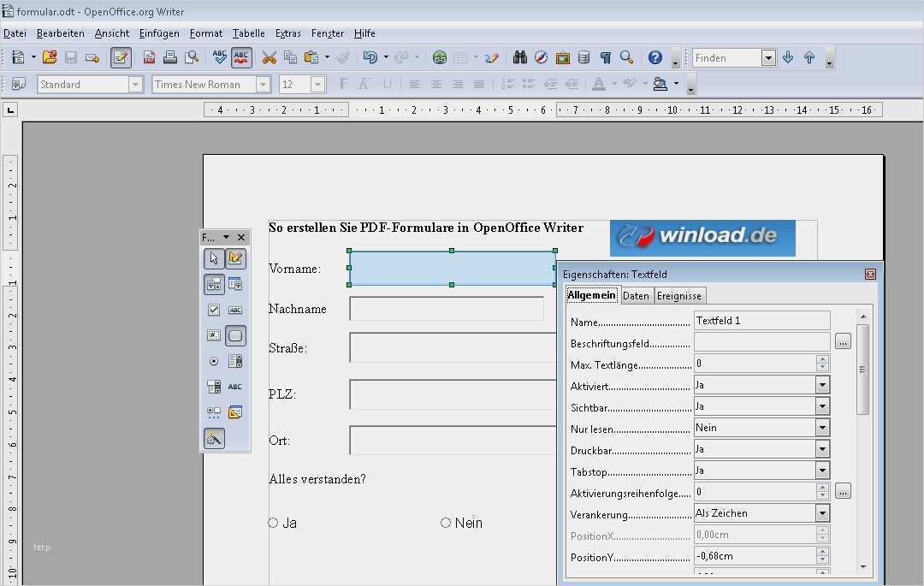The width and height of the screenshot is (924, 586).
Task: Open the Einfügen menu
Action: pos(159,33)
